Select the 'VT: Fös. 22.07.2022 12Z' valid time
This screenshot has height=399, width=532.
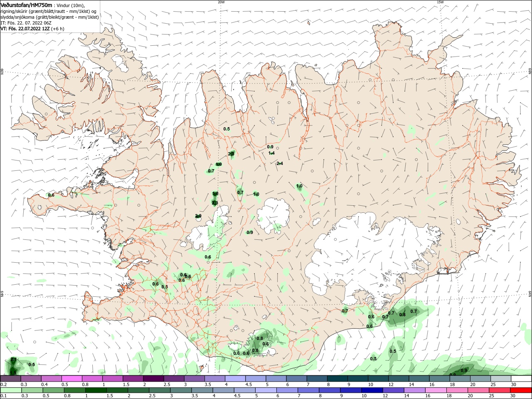[25, 29]
